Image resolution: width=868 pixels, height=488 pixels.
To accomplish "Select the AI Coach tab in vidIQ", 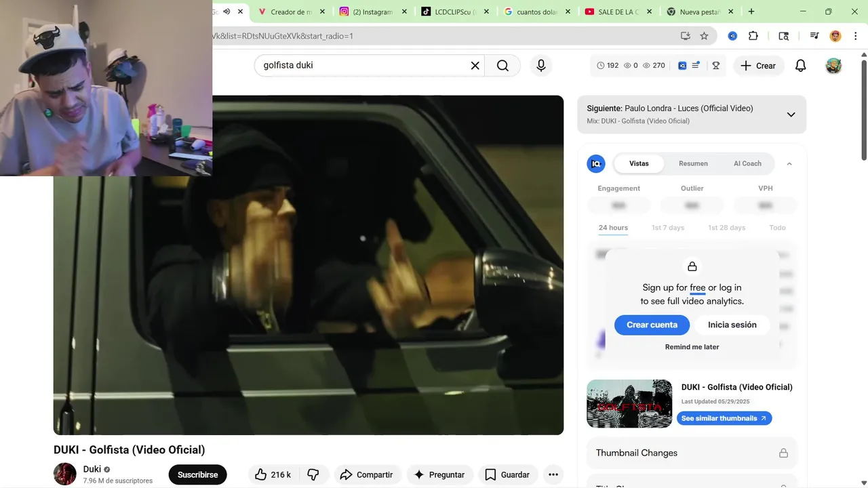I will point(747,163).
